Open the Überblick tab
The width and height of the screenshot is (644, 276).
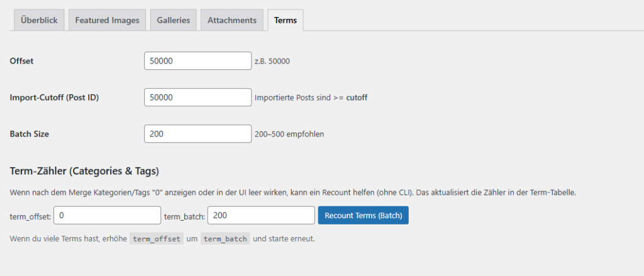pyautogui.click(x=39, y=20)
